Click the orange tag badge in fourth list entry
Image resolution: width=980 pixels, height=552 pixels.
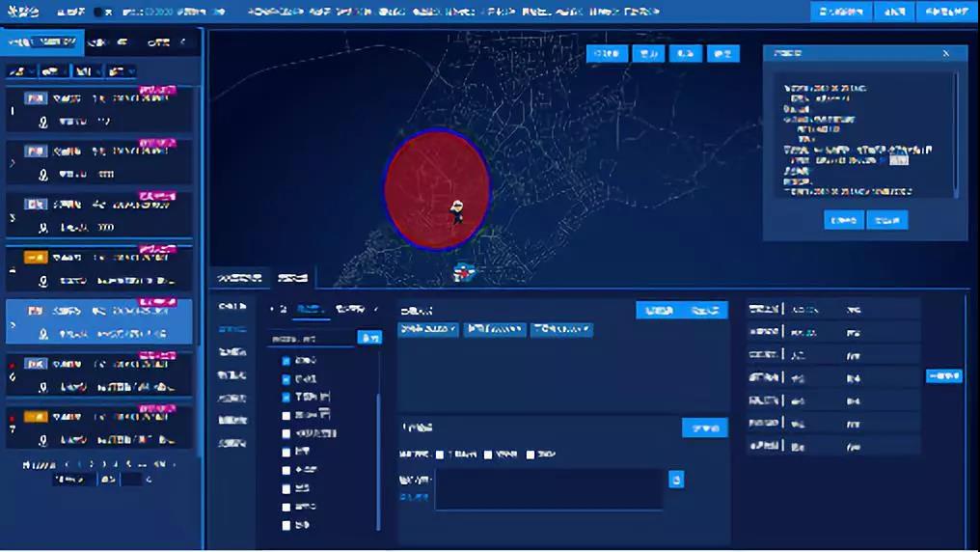coord(36,258)
